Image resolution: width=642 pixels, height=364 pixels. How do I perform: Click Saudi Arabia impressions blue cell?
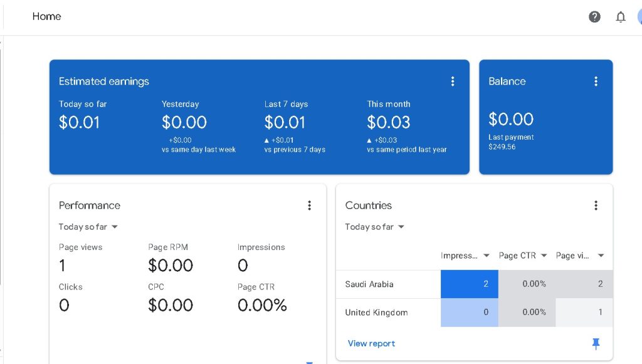coord(470,284)
